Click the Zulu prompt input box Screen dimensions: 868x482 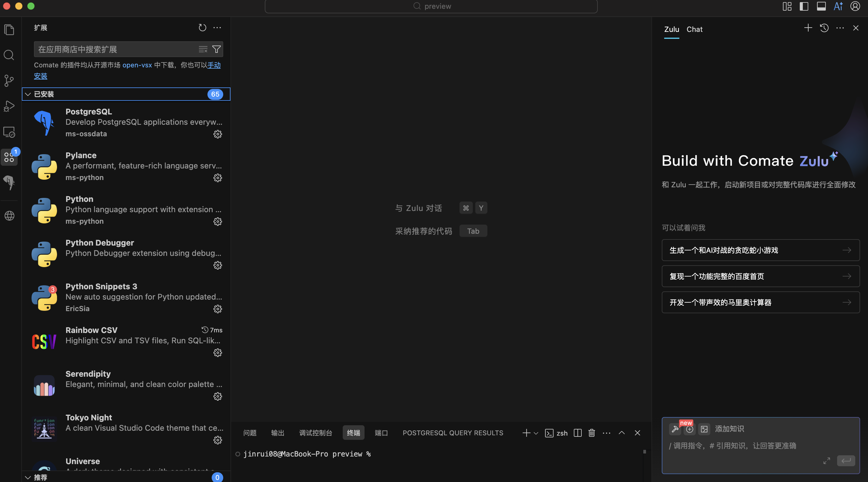pyautogui.click(x=761, y=446)
